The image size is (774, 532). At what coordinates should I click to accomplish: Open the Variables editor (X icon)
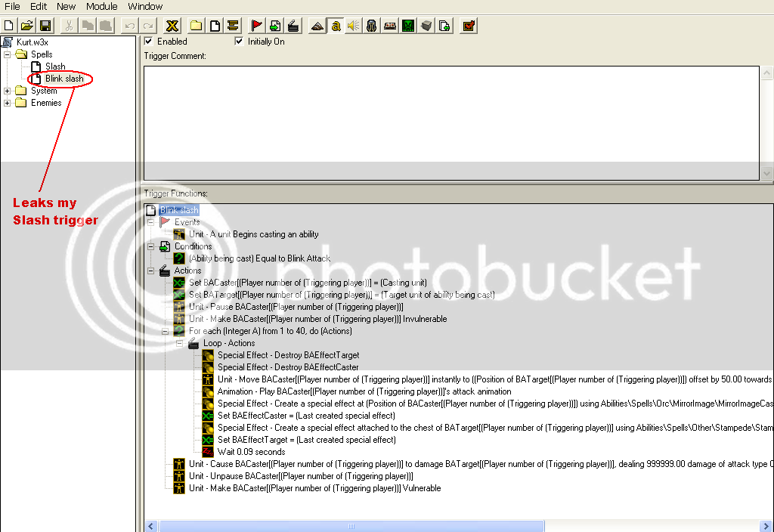point(172,26)
